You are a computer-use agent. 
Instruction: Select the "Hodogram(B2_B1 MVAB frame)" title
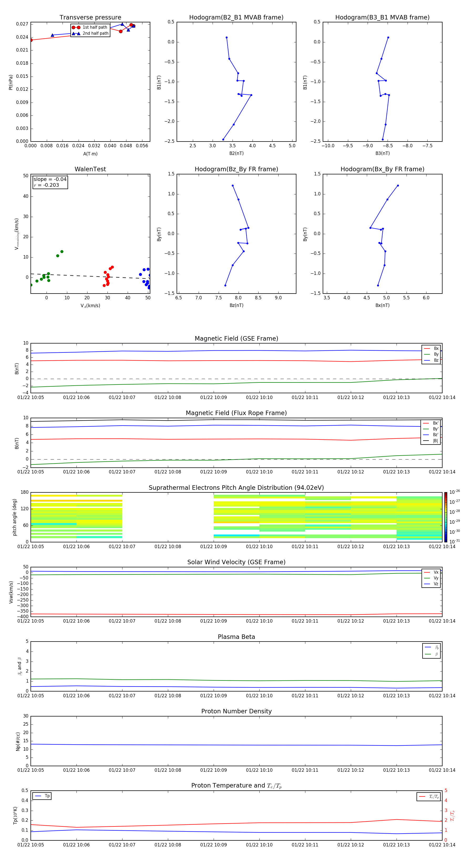[x=236, y=18]
